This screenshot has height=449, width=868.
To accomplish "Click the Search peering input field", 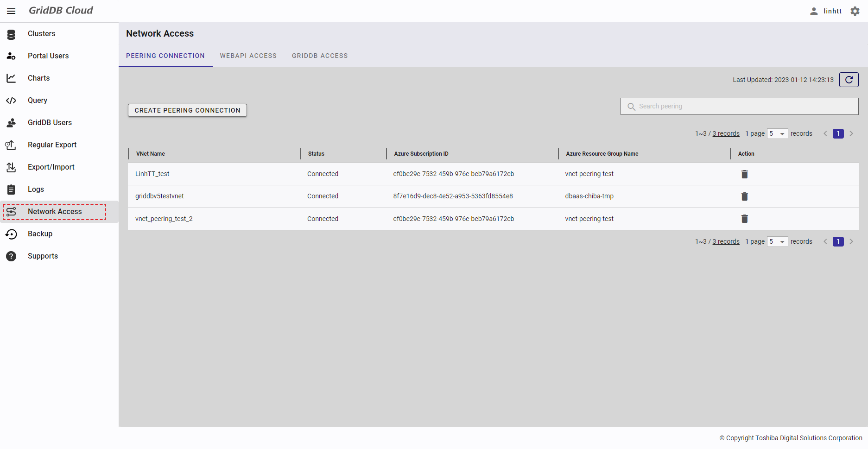I will click(x=745, y=107).
